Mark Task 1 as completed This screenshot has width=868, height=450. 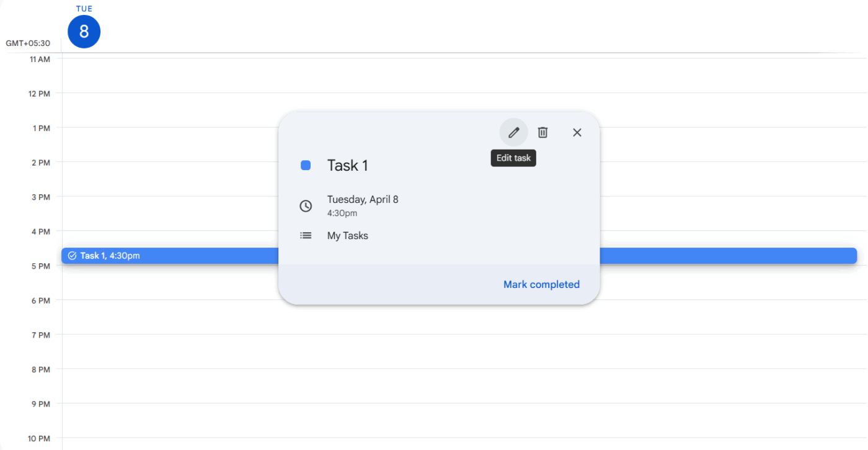pos(541,284)
